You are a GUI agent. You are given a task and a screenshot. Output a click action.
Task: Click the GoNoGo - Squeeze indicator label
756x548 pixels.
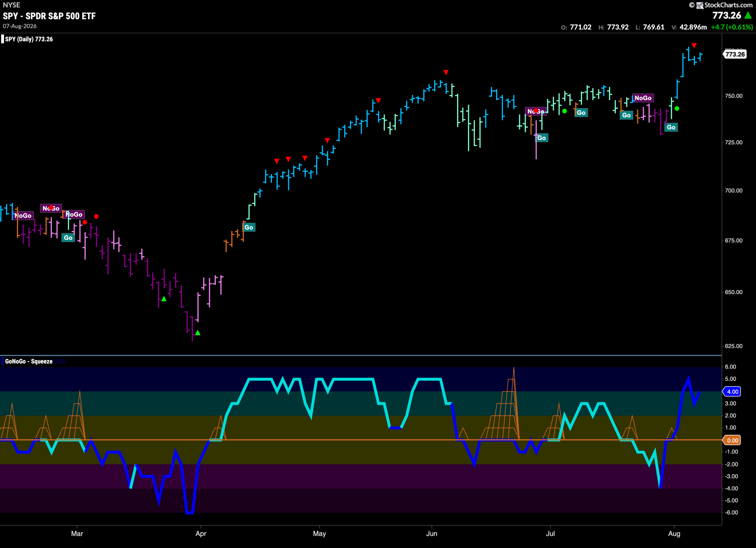coord(29,361)
